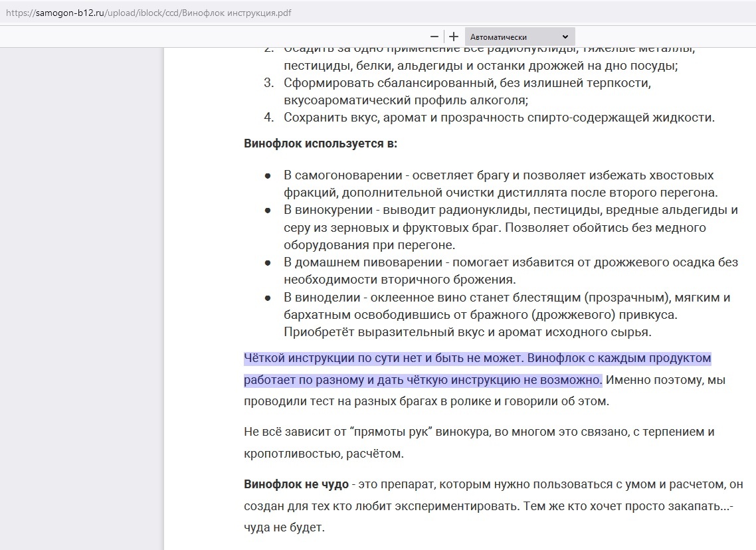Click highlighted text 'Чёткой инструкции по сути нет'
This screenshot has width=756, height=550.
click(x=333, y=358)
